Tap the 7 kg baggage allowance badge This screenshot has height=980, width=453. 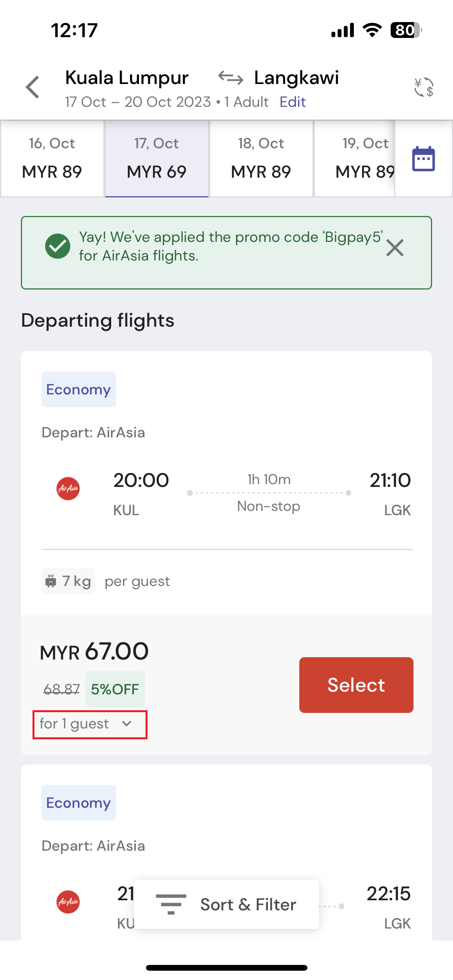pyautogui.click(x=69, y=581)
